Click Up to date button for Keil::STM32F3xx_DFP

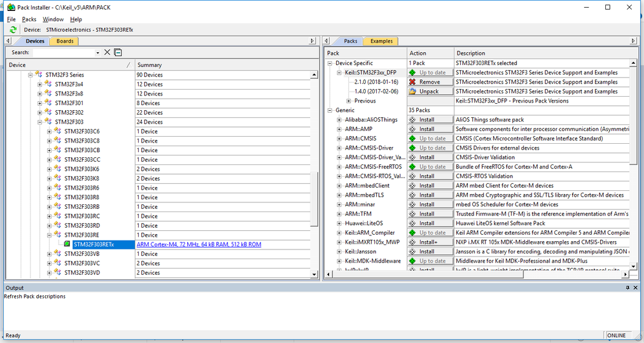(430, 73)
